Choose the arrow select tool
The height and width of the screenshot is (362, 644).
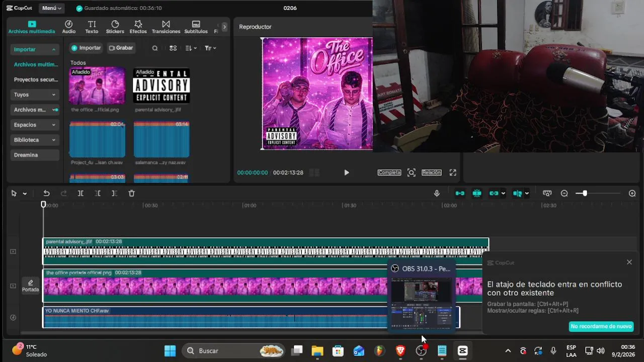[x=14, y=194]
